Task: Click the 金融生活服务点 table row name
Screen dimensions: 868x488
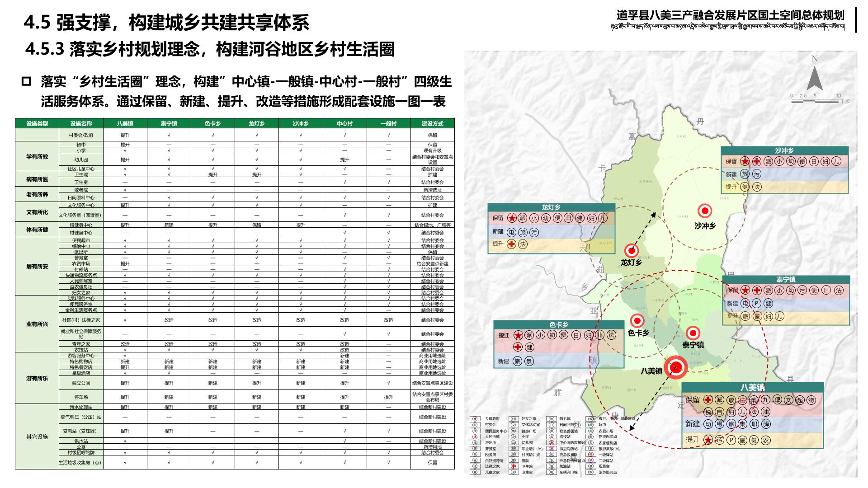Action: [81, 310]
